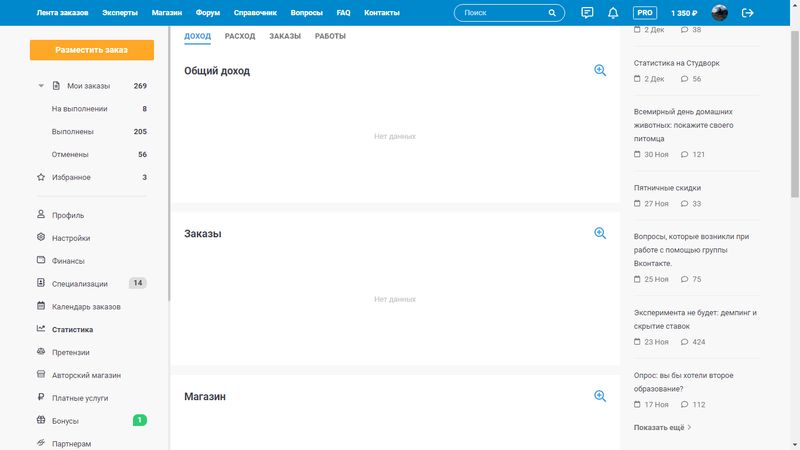Click the PRO badge button
The height and width of the screenshot is (450, 800).
(645, 13)
